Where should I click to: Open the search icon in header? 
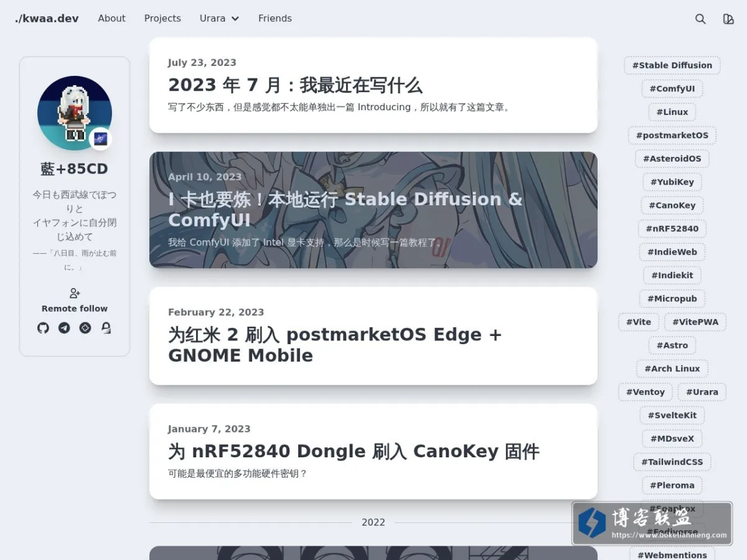click(700, 19)
